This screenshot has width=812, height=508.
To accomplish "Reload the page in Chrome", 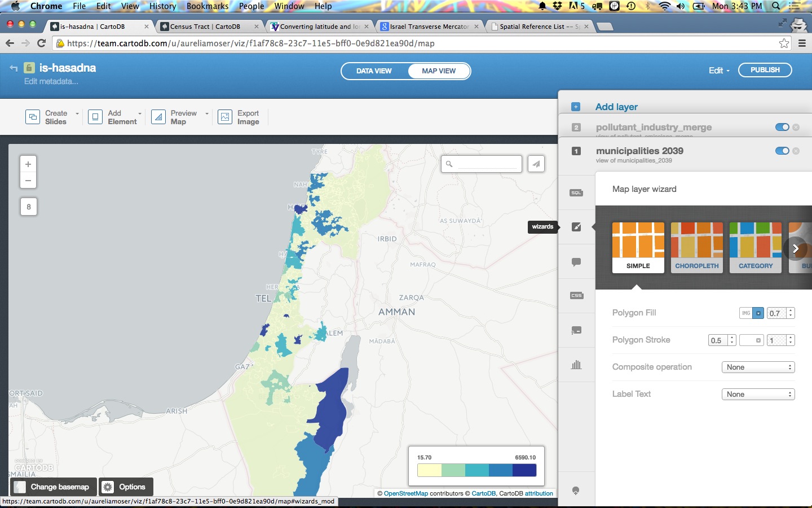I will (x=41, y=43).
